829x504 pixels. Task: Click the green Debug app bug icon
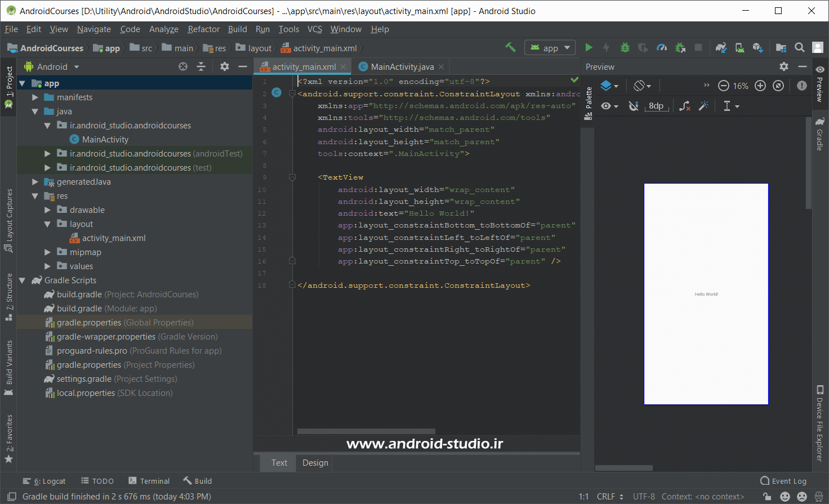click(625, 48)
